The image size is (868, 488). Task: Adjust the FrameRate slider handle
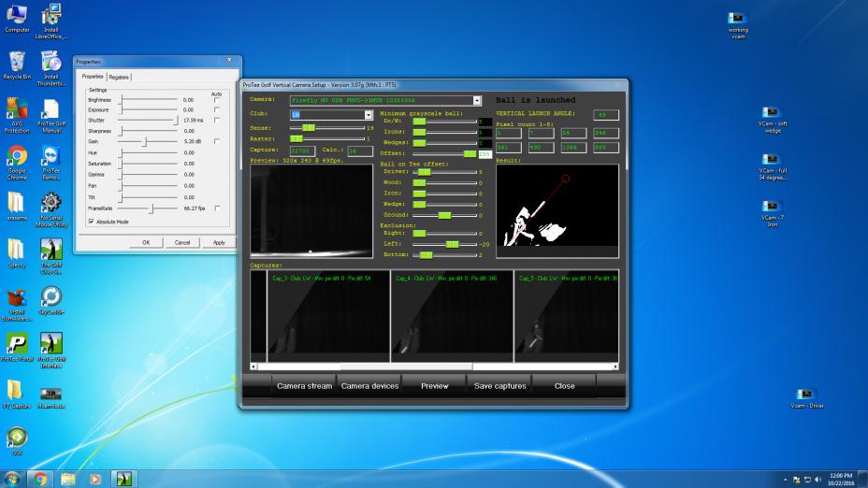pyautogui.click(x=152, y=208)
